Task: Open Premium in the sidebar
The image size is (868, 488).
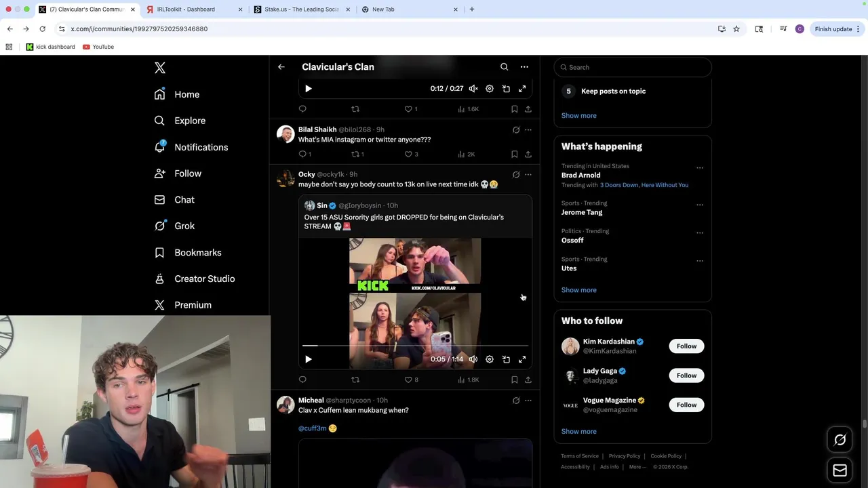Action: (183, 305)
